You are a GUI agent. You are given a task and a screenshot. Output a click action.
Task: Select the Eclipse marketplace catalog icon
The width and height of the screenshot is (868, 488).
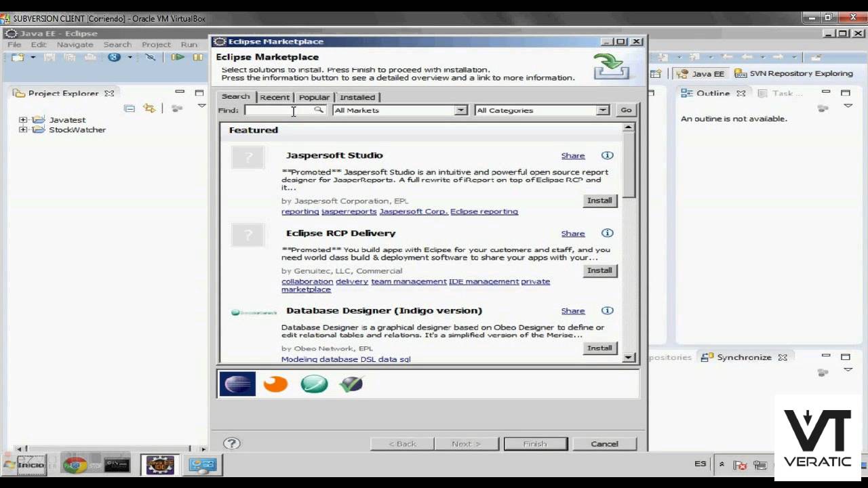pyautogui.click(x=237, y=384)
